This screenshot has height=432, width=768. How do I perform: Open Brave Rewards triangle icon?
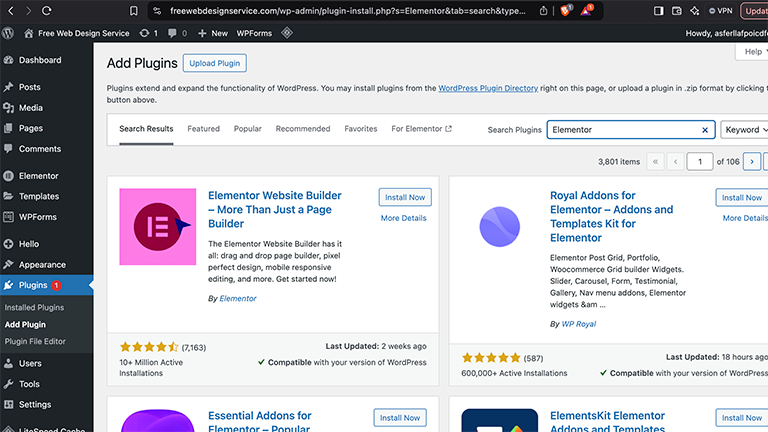click(x=586, y=10)
